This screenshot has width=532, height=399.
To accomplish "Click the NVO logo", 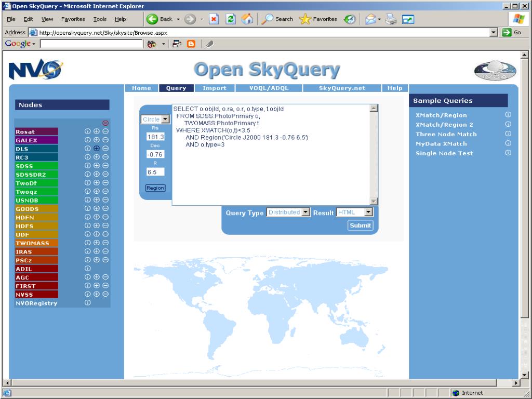I will 36,69.
